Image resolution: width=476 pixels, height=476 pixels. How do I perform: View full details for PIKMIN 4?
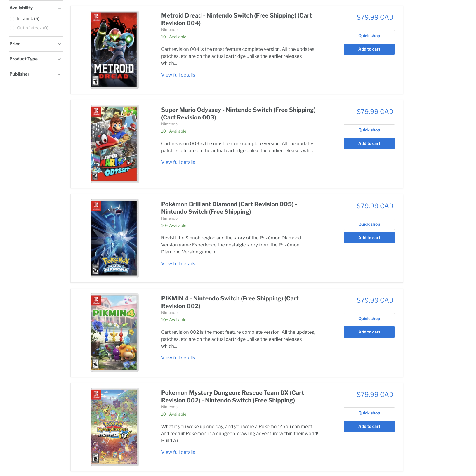pos(178,358)
